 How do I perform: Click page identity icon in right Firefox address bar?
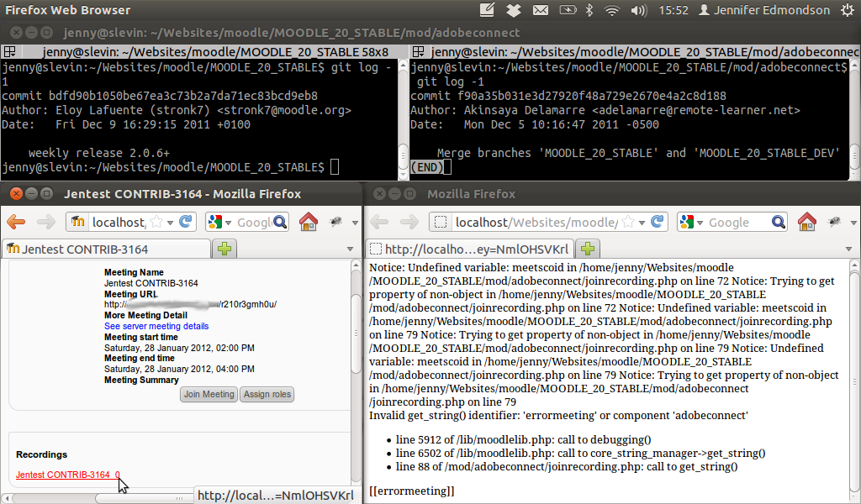click(x=441, y=222)
